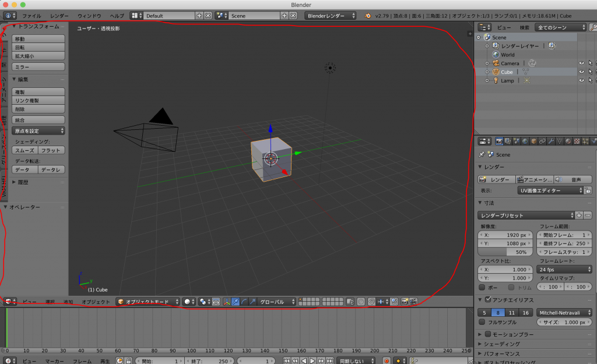Toggle Cube selectability arrow in outliner
Screen dimensions: 597x364
point(590,72)
